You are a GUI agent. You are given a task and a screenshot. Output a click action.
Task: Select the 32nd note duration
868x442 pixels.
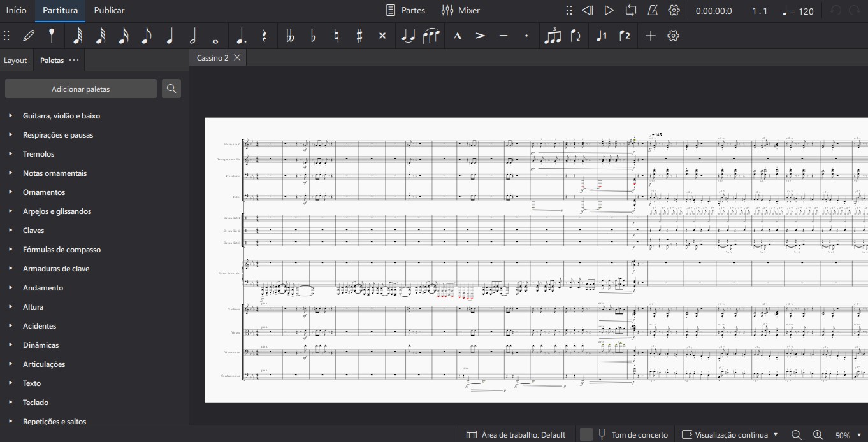coord(101,36)
